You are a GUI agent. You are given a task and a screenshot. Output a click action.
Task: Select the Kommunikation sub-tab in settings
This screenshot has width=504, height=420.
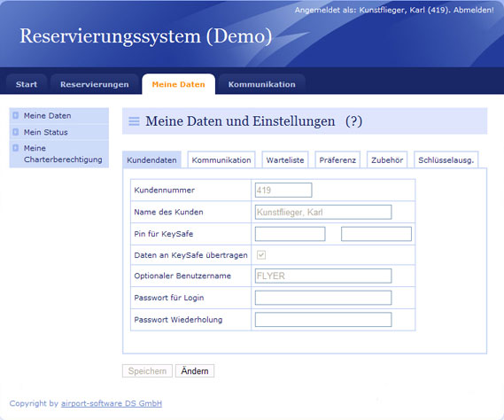pyautogui.click(x=221, y=159)
